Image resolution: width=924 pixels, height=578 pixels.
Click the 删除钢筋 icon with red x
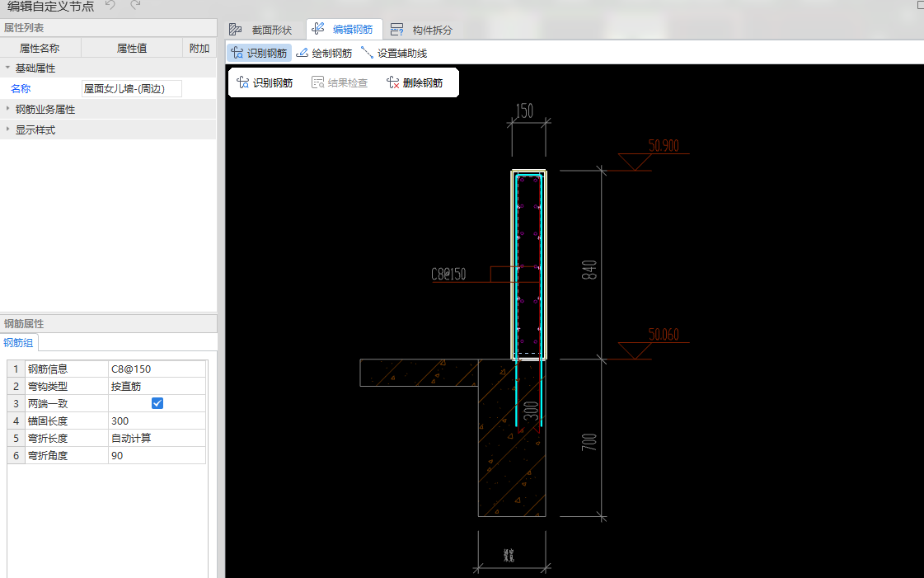click(393, 82)
